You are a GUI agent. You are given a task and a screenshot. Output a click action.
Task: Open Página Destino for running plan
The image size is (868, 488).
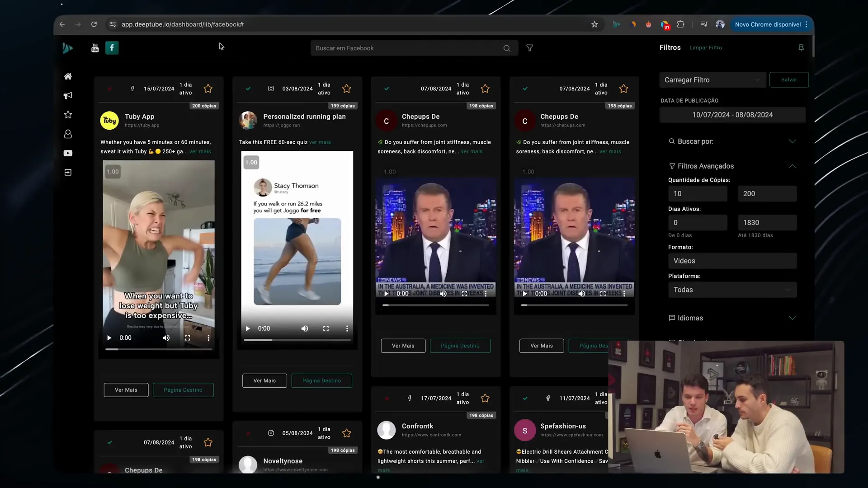click(x=322, y=380)
